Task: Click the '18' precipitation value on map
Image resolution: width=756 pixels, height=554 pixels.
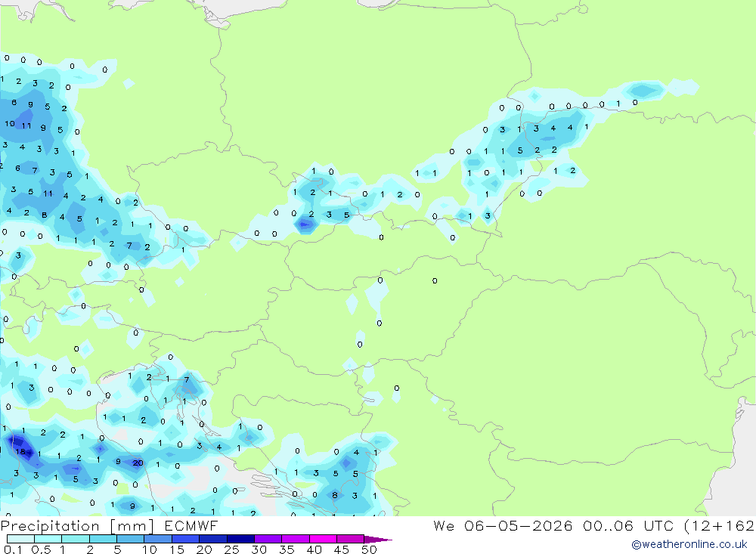Action: click(20, 452)
